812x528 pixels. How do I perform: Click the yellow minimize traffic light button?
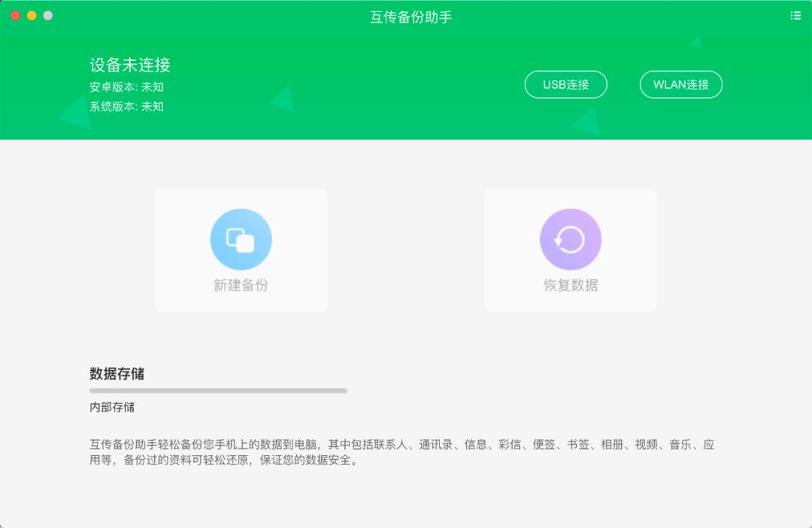(x=30, y=14)
